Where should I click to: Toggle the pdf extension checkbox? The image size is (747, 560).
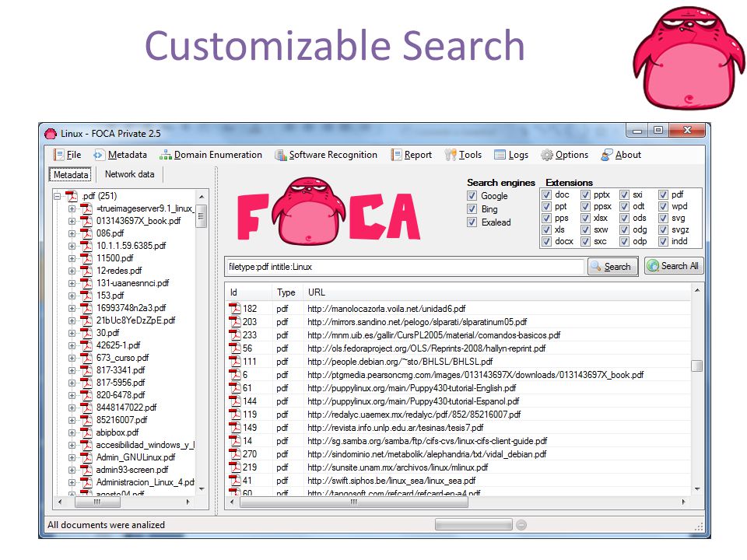663,194
